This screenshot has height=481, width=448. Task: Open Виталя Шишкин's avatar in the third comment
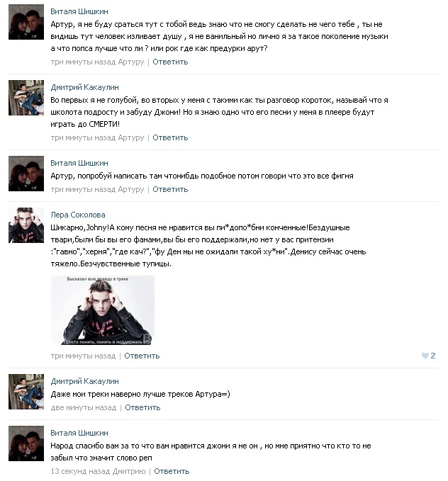tap(26, 174)
